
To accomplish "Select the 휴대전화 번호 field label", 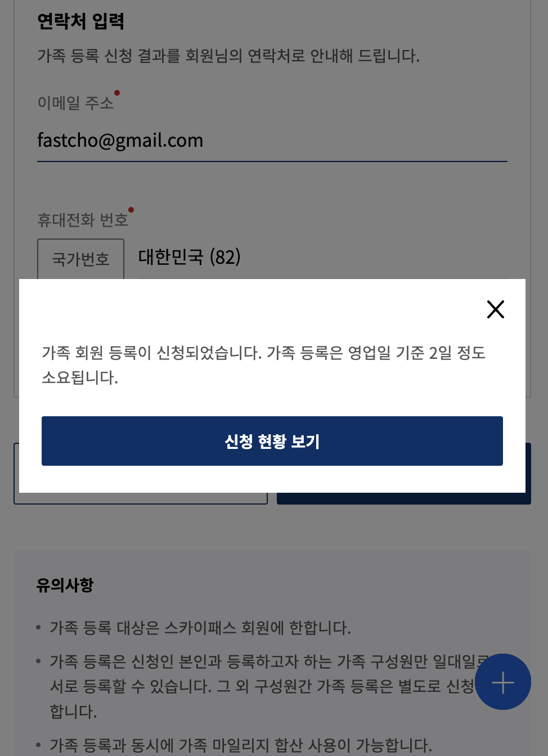I will click(83, 220).
